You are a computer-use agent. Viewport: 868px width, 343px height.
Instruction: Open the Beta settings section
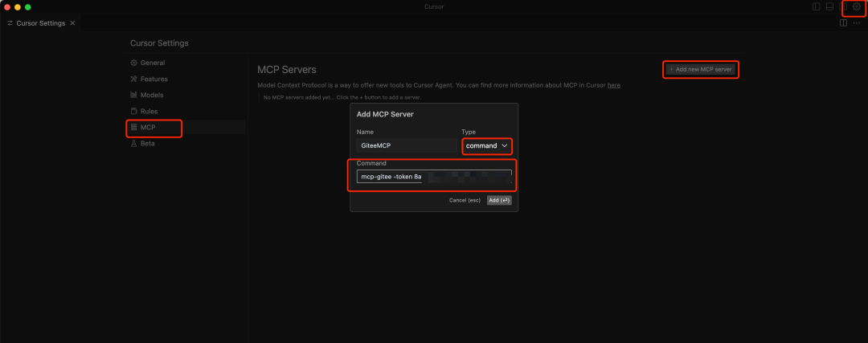tap(147, 143)
